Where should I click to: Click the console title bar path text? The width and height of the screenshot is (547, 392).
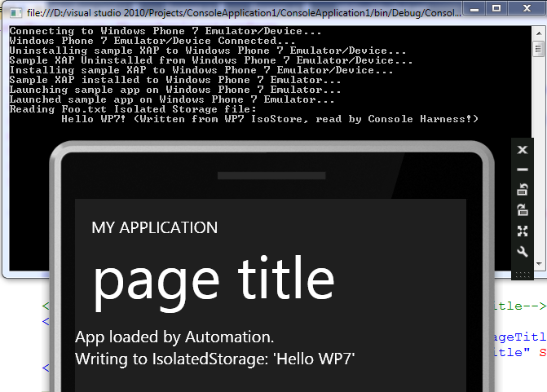244,13
